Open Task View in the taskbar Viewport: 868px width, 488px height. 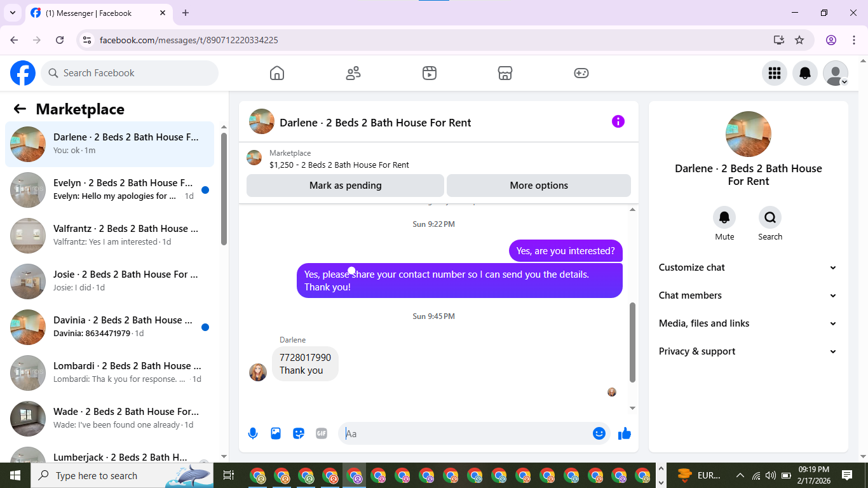click(x=229, y=475)
